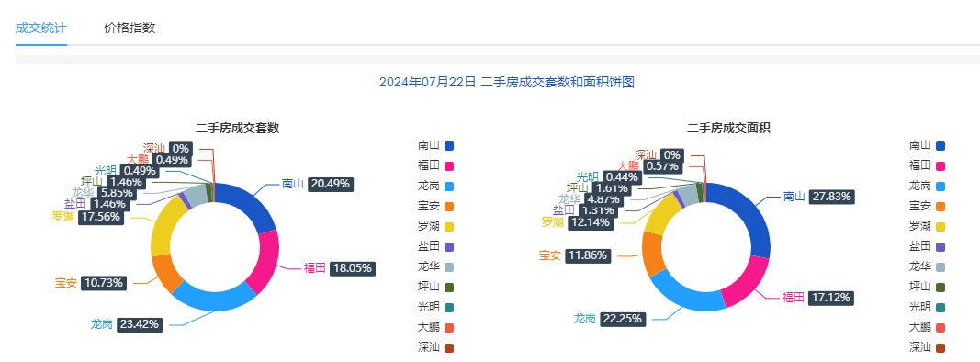Click 光明 teal legend marker, right chart
980x362 pixels.
click(x=940, y=307)
